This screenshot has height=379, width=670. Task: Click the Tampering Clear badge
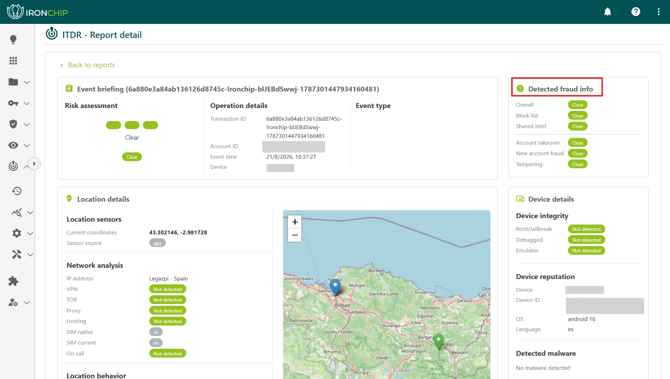(578, 164)
